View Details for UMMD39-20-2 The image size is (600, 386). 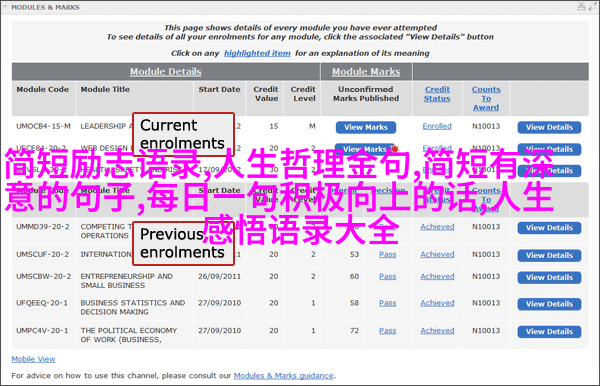(x=549, y=228)
